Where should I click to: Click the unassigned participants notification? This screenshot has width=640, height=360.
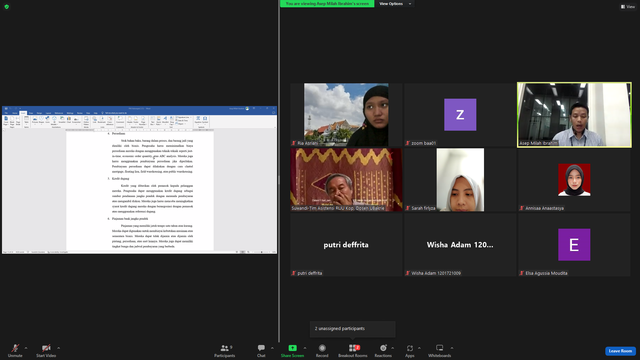(352, 329)
